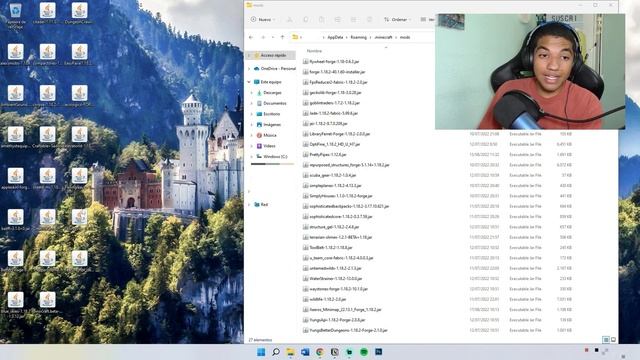Image resolution: width=640 pixels, height=360 pixels.
Task: Select the sophisticatedbackpacks jar file
Action: click(x=346, y=206)
